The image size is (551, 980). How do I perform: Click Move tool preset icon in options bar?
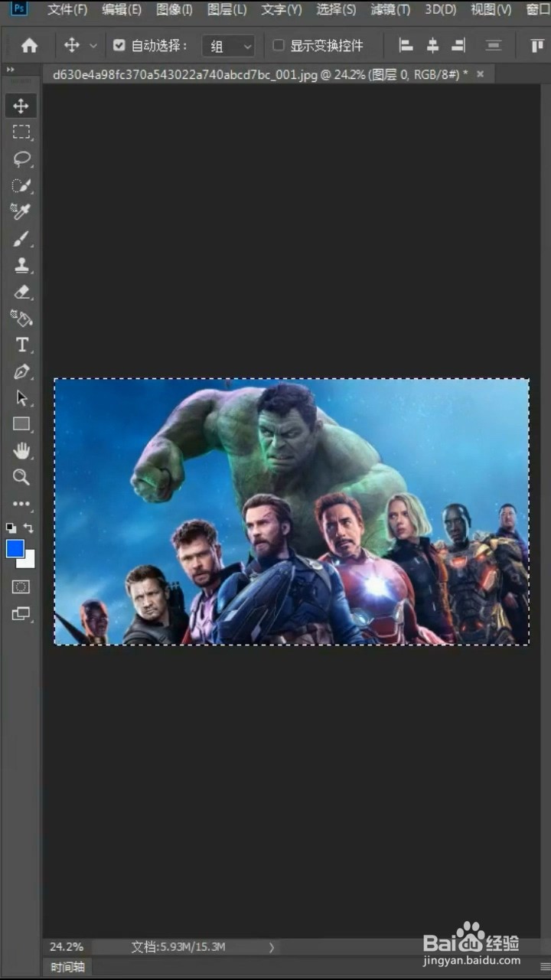pyautogui.click(x=72, y=46)
